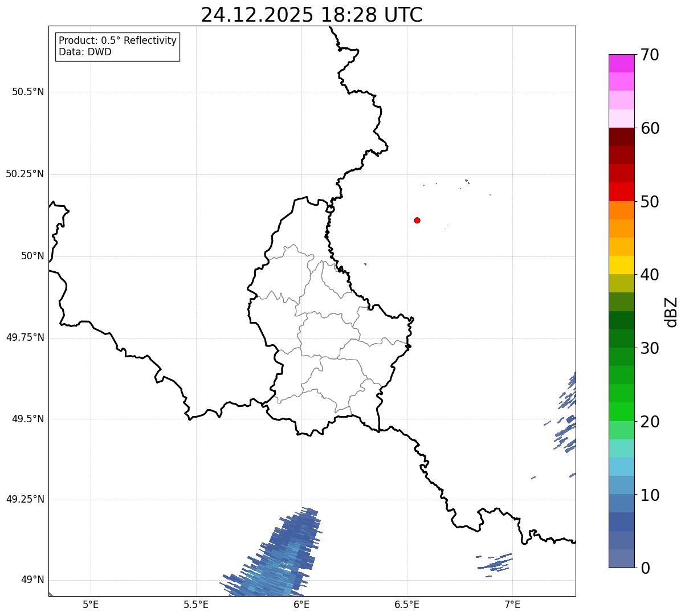Click the colorbar tick value 0

tap(645, 568)
